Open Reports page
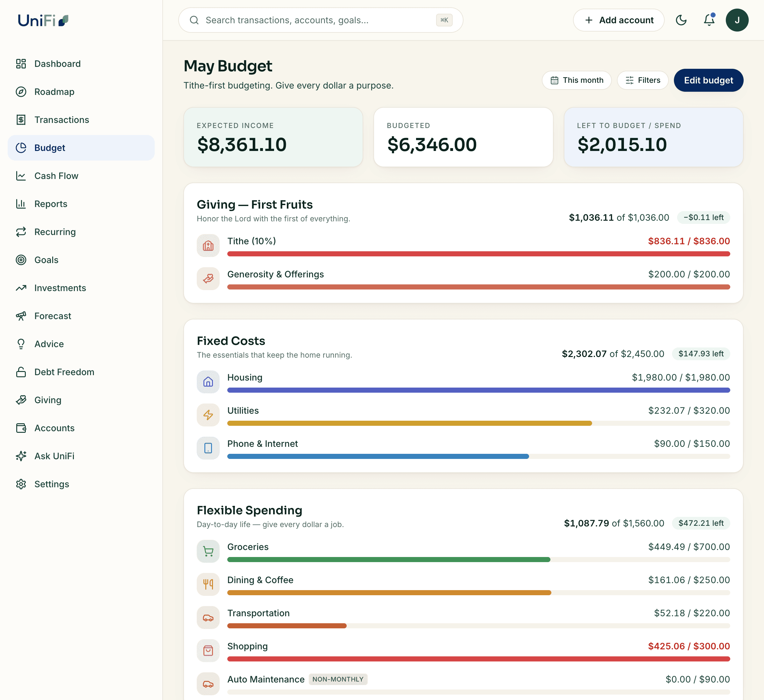Image resolution: width=764 pixels, height=700 pixels. (x=81, y=204)
